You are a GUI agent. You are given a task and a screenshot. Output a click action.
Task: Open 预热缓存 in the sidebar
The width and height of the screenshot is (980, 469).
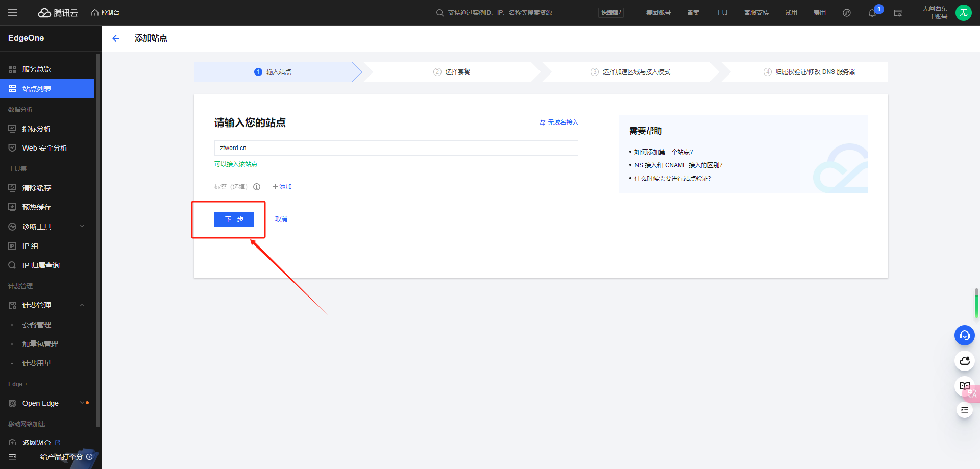[47, 207]
